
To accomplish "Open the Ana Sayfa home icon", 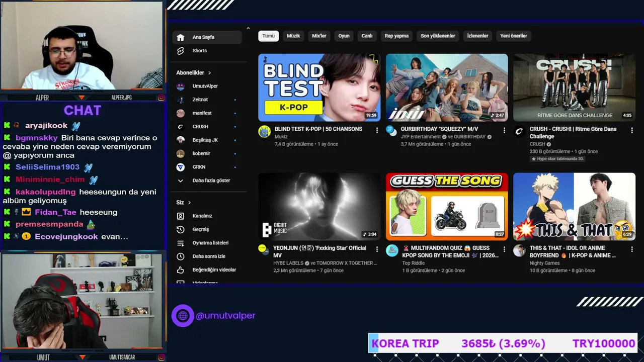I will coord(181,37).
